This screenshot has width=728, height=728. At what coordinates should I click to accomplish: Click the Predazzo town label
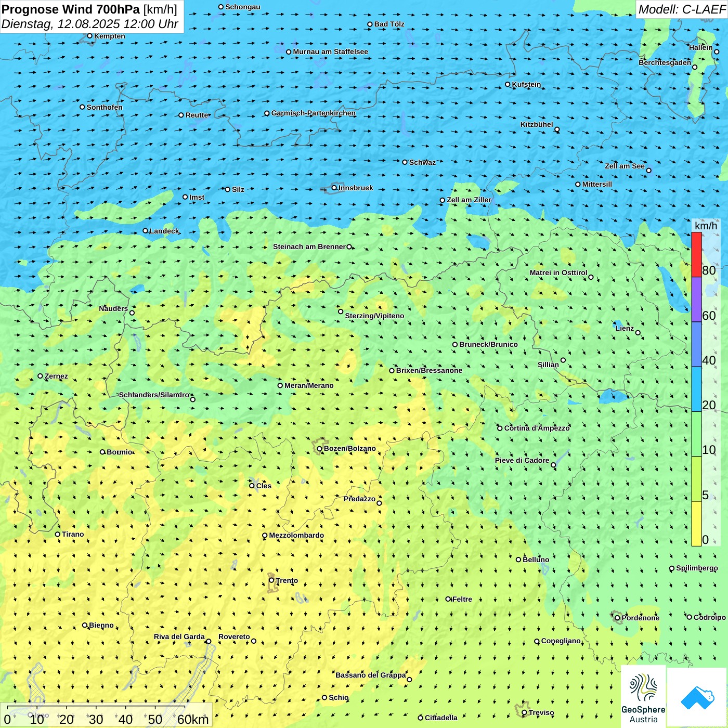point(359,499)
